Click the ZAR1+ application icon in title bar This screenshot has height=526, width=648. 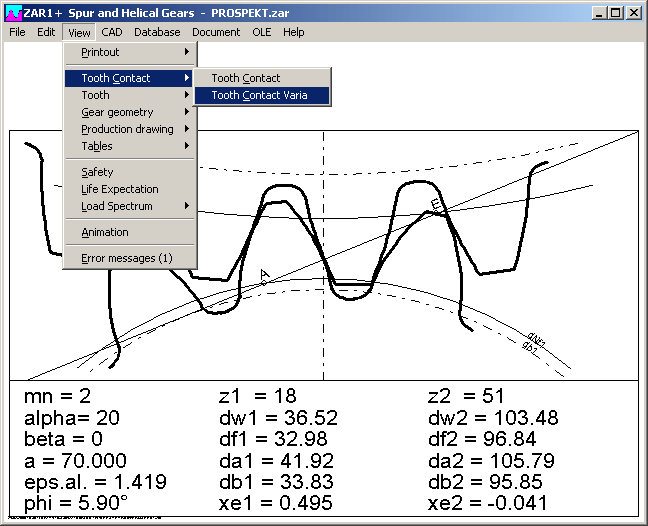12,13
